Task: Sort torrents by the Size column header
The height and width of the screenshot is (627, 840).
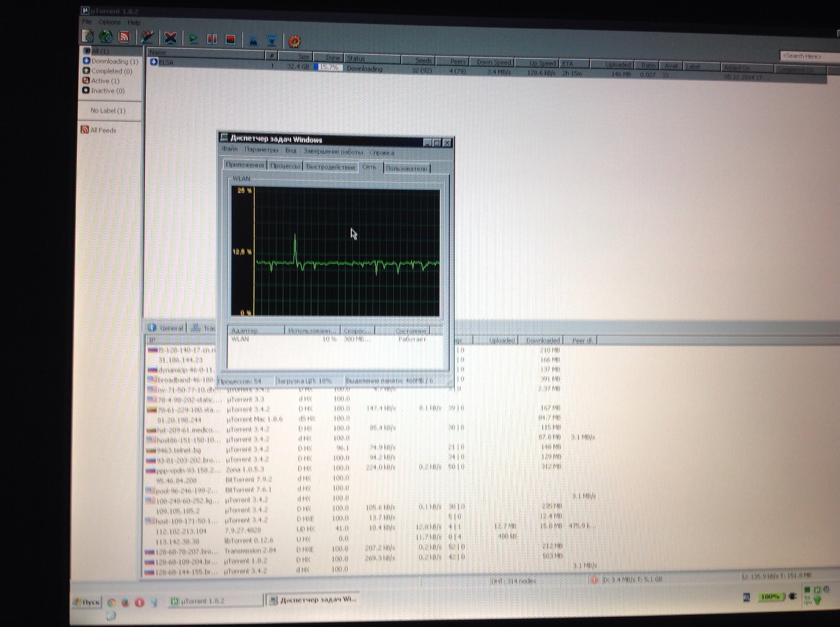Action: (296, 56)
